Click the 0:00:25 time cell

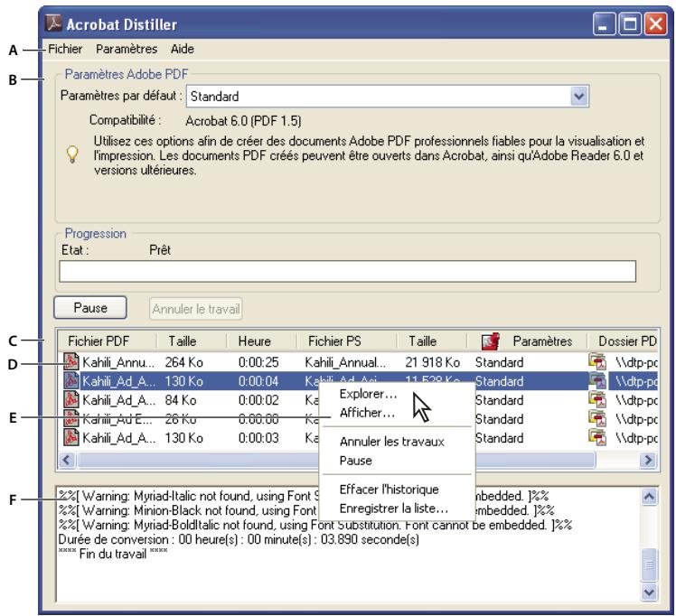point(258,362)
